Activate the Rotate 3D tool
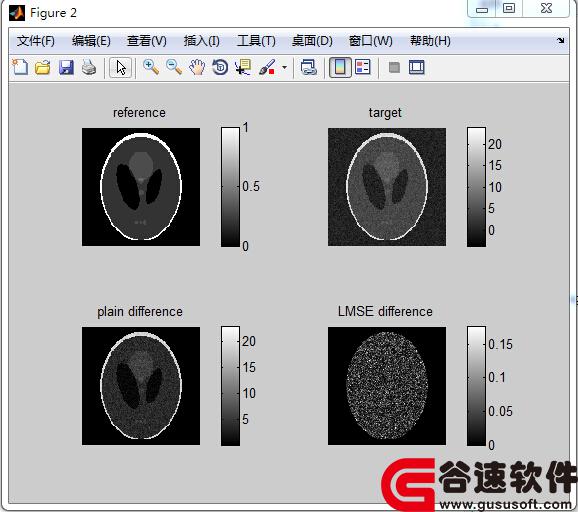Image resolution: width=578 pixels, height=512 pixels. 220,67
